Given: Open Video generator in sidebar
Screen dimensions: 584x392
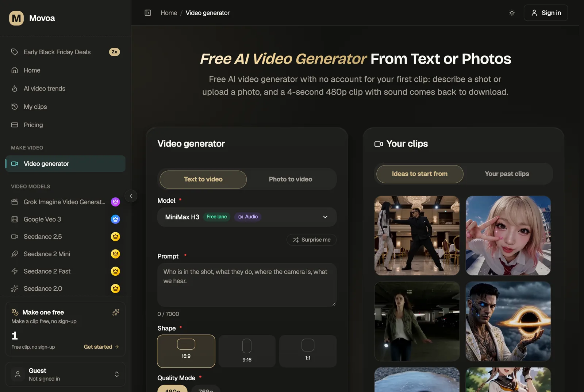Looking at the screenshot, I should click(x=65, y=164).
